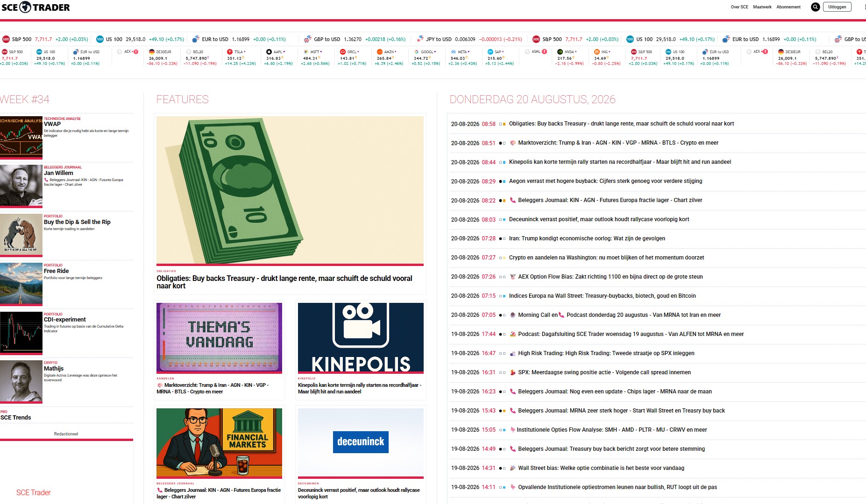The height and width of the screenshot is (504, 866).
Task: Click the icon before Marktoverzicht in the 08:51 row
Action: [x=512, y=143]
